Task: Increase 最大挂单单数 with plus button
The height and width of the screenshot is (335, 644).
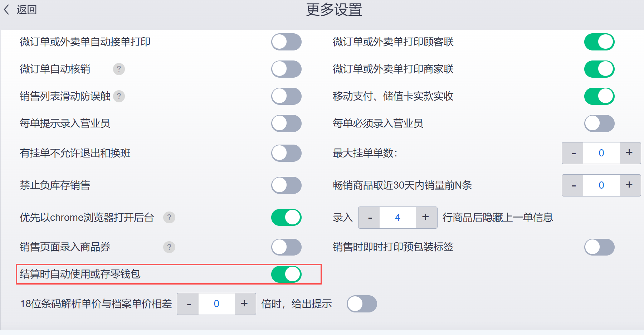Action: 629,153
